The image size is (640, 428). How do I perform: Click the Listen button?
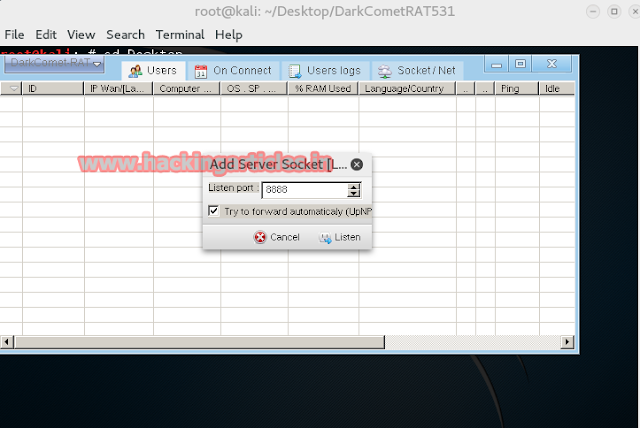pyautogui.click(x=340, y=237)
